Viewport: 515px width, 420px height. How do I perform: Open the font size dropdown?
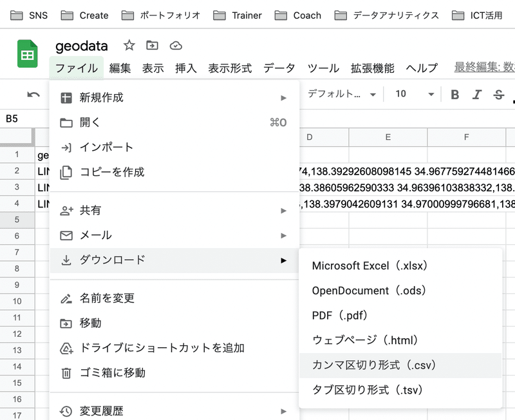pyautogui.click(x=415, y=95)
